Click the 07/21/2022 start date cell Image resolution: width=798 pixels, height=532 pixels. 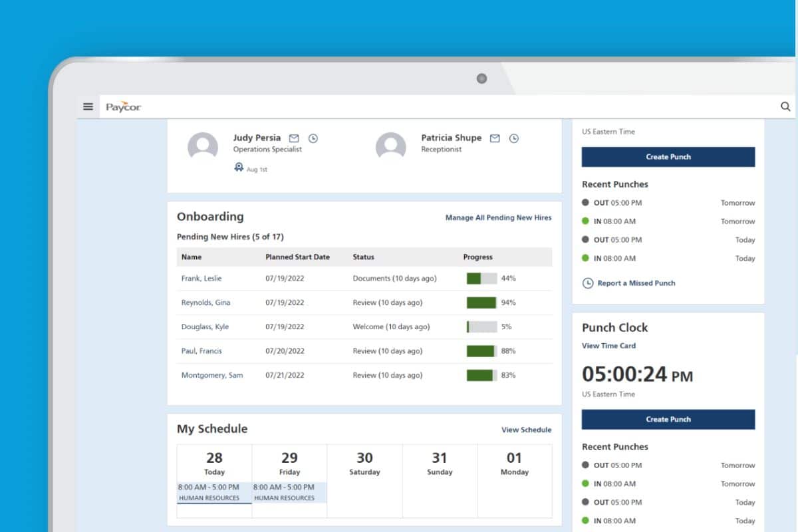click(285, 376)
